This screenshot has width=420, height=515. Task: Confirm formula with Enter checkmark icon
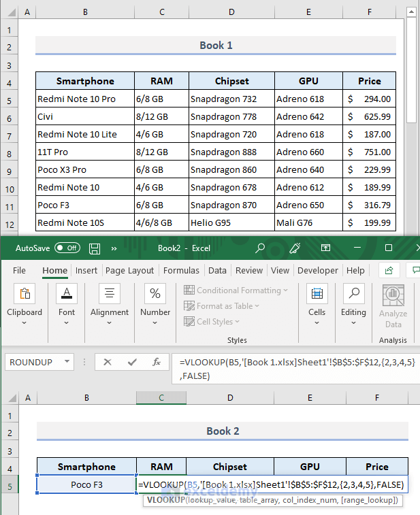pos(131,362)
